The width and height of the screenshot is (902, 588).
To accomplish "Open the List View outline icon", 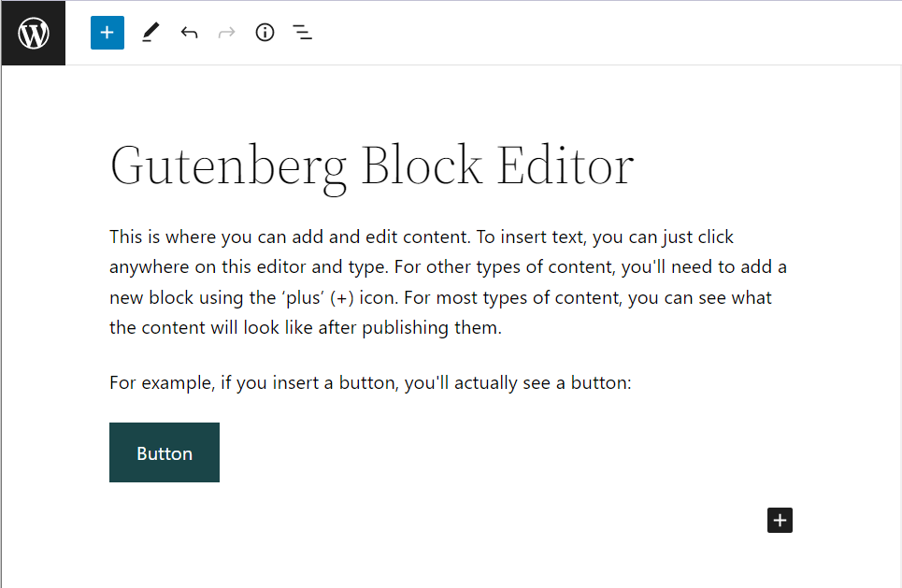I will pos(303,33).
